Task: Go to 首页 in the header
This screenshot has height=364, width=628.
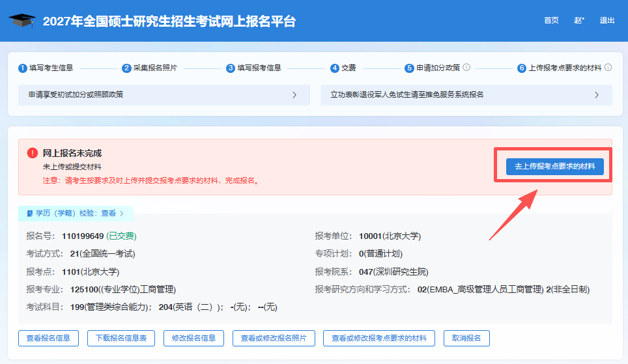Action: coord(551,20)
